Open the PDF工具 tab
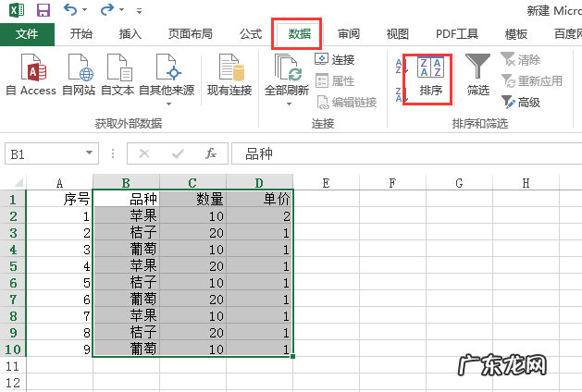This screenshot has width=582, height=392. [x=457, y=34]
